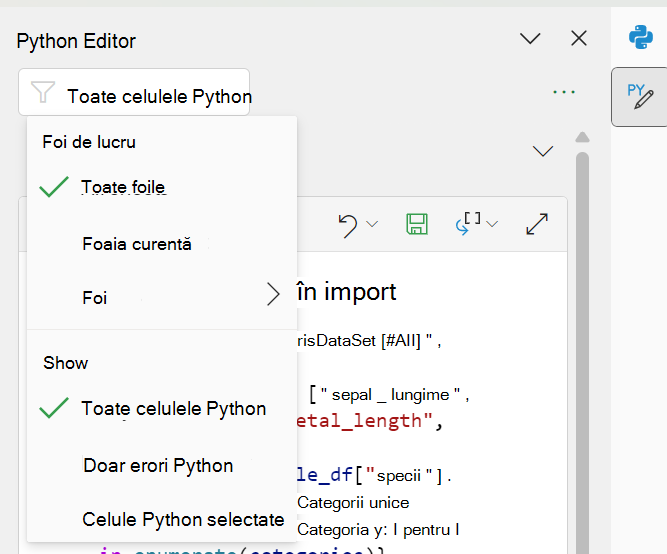The height and width of the screenshot is (554, 667).
Task: Close the Python Editor pane
Action: point(579,38)
